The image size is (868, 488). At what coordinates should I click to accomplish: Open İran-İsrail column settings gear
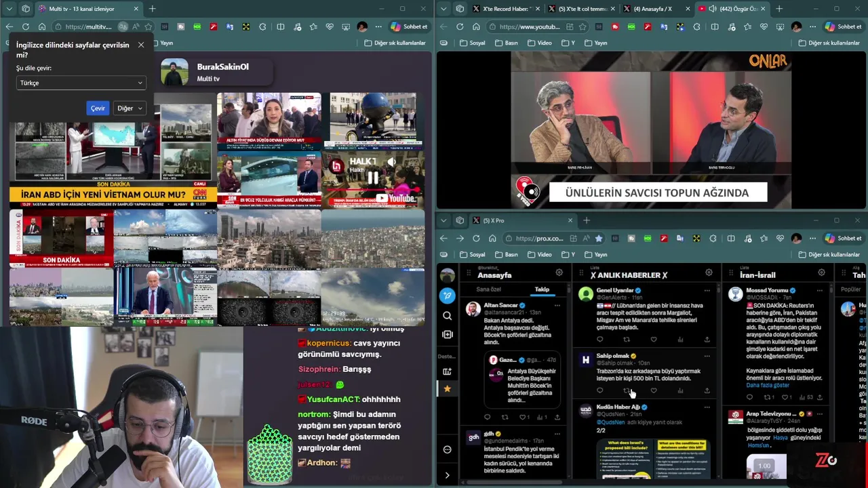[x=821, y=272]
